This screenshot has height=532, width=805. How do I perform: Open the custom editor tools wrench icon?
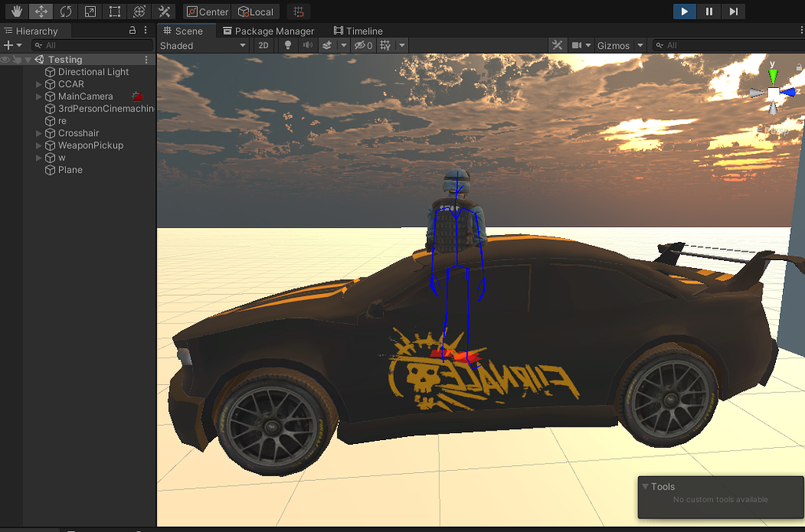click(x=164, y=11)
